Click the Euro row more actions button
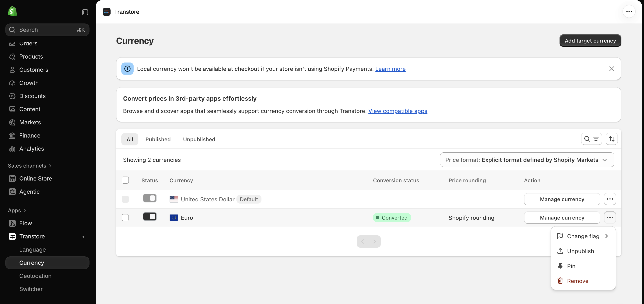Image resolution: width=644 pixels, height=304 pixels. click(x=610, y=218)
